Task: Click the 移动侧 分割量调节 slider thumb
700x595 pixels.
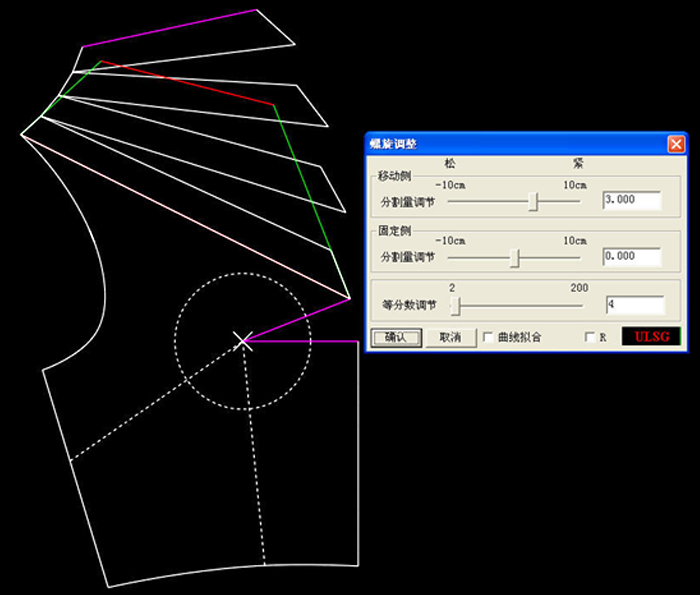Action: coord(533,201)
